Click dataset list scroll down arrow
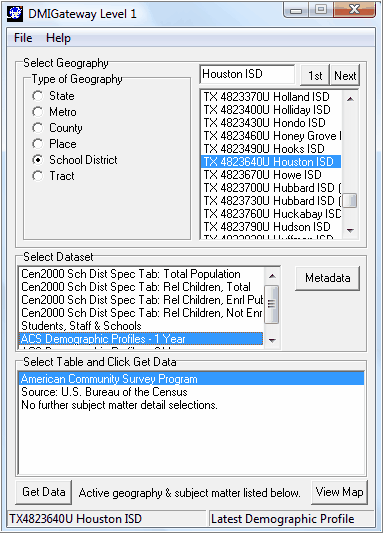This screenshot has height=533, width=383. [272, 340]
